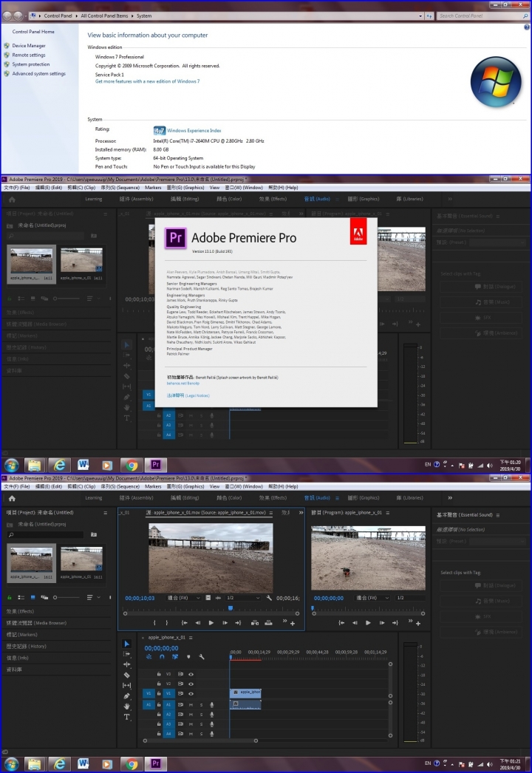Switch to List View in lower Project panel
The image size is (532, 773).
click(21, 598)
